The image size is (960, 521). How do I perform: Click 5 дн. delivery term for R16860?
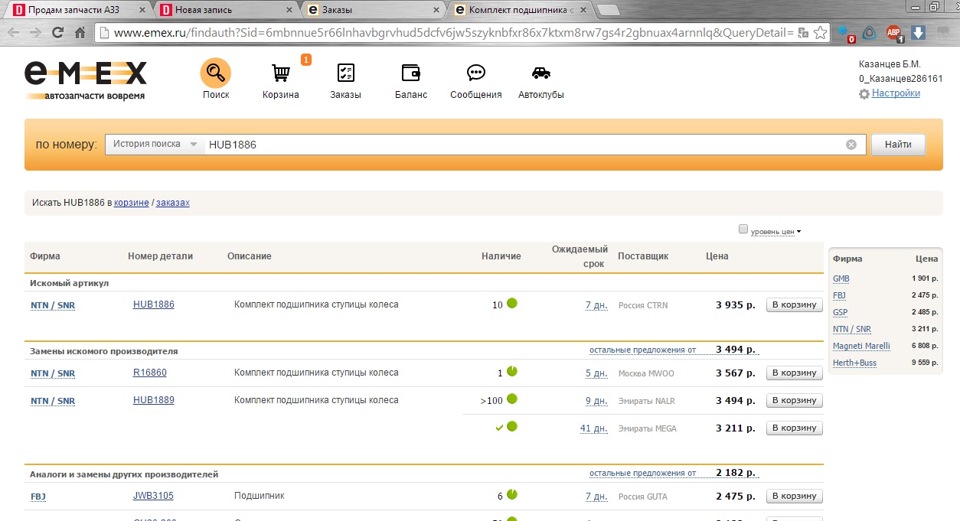[x=596, y=373]
